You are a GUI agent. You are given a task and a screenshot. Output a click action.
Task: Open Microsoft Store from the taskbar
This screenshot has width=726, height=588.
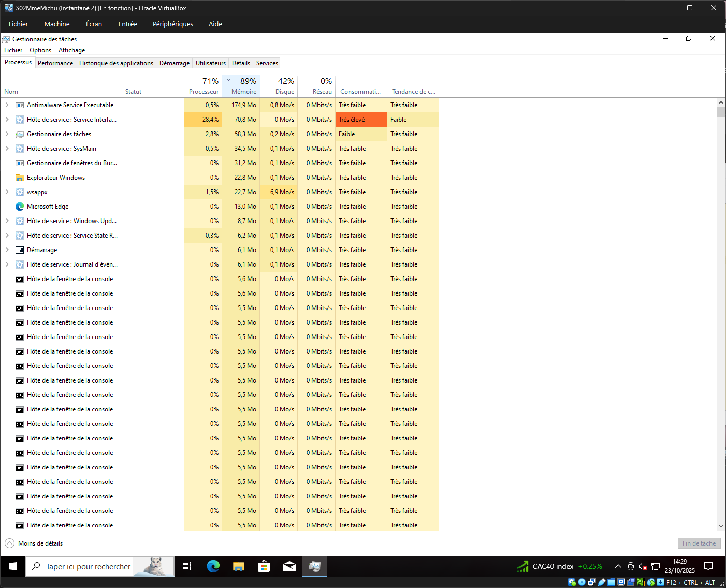(x=264, y=566)
